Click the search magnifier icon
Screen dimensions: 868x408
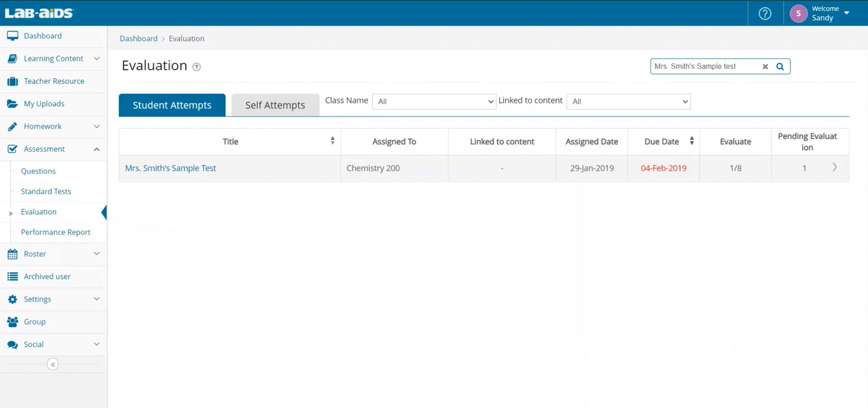(780, 67)
